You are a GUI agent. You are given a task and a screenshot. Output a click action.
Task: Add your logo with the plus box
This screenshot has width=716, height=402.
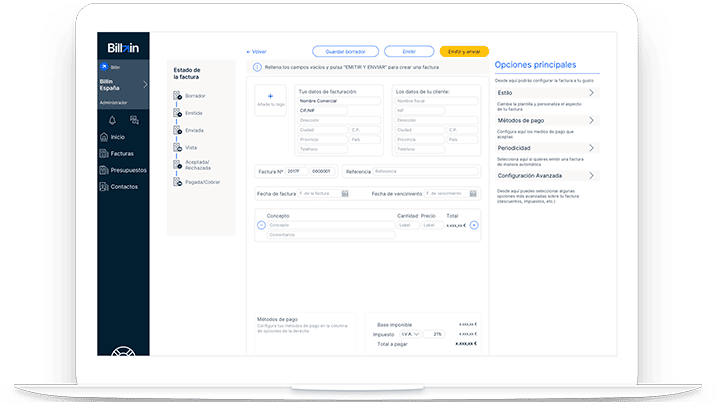click(270, 100)
